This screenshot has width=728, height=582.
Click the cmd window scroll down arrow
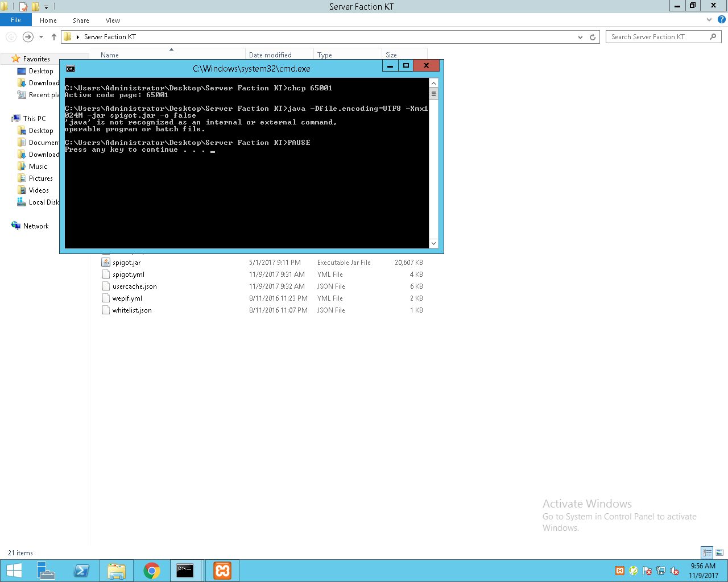point(433,243)
